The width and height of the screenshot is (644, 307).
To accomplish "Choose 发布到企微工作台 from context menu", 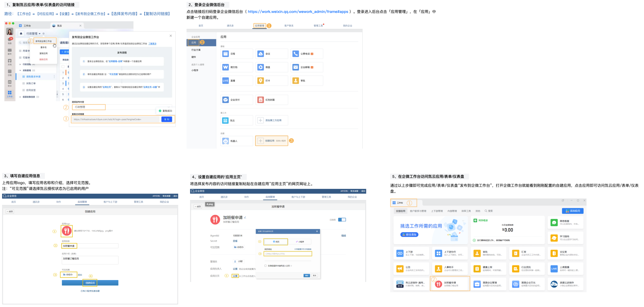I will pos(43,41).
